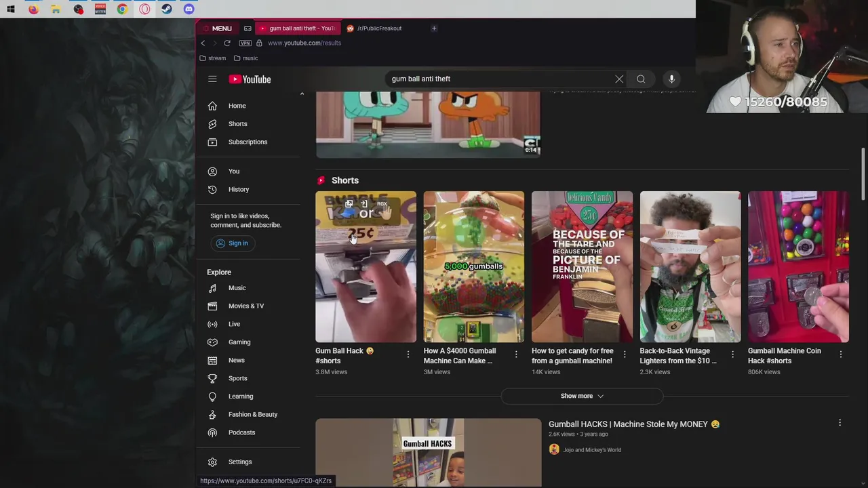Open Back-to-Back Vintage Lighters title
The height and width of the screenshot is (488, 868).
(678, 356)
